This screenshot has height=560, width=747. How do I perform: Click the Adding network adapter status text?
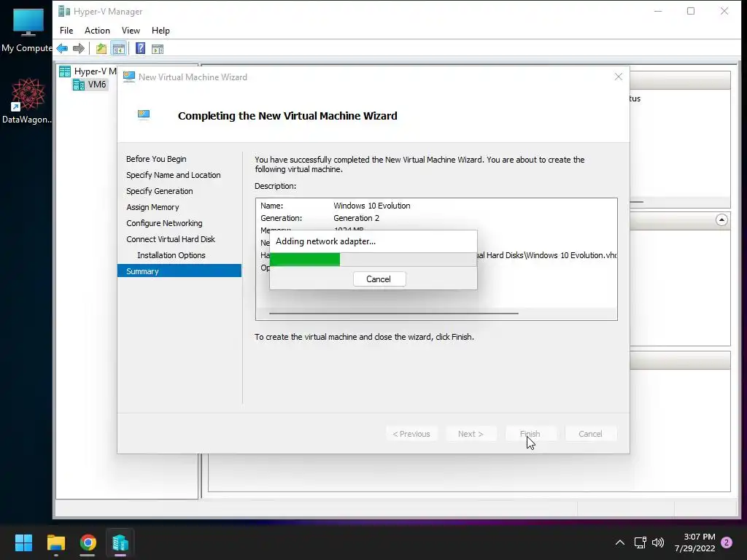click(x=325, y=241)
